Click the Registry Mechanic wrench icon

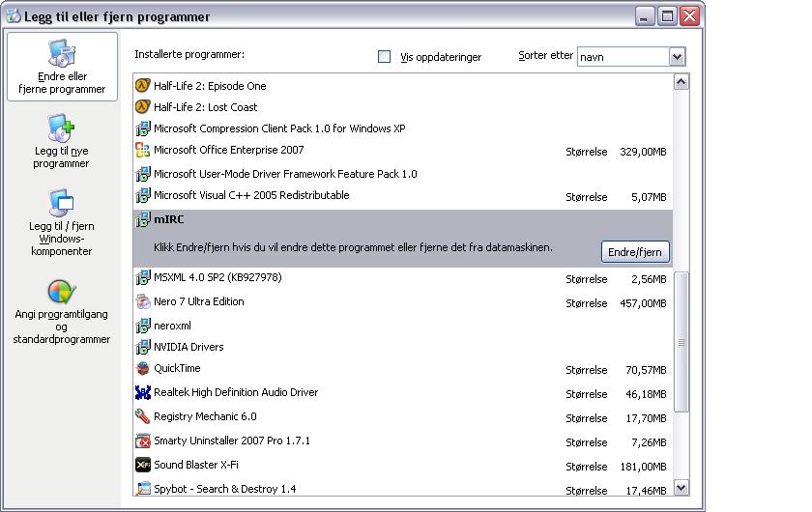(142, 416)
